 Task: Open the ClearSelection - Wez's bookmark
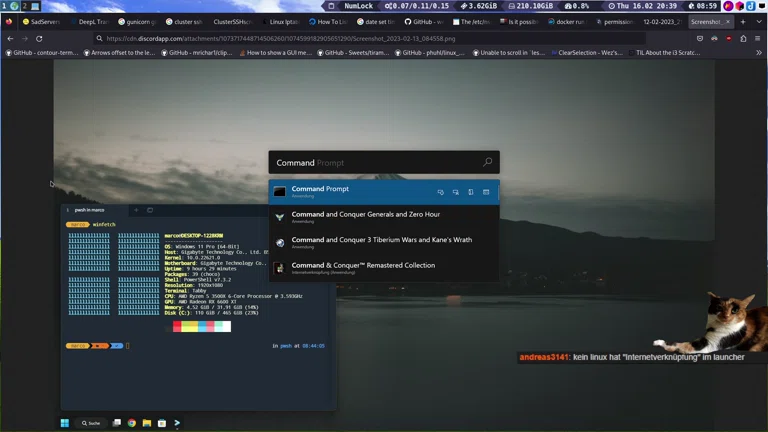(587, 52)
